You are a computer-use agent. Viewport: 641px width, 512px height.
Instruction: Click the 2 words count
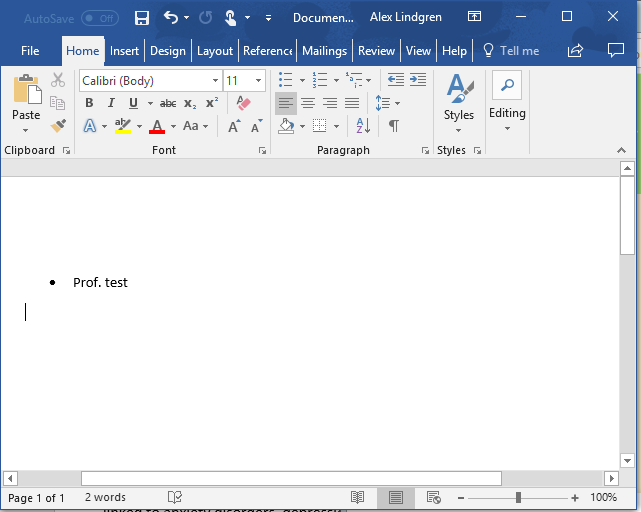click(x=105, y=497)
